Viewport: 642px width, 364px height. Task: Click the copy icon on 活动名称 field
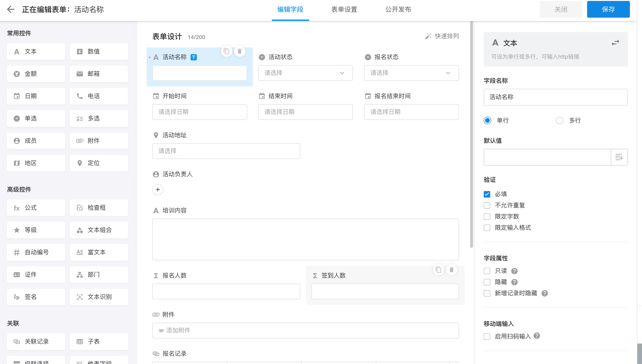click(x=226, y=51)
